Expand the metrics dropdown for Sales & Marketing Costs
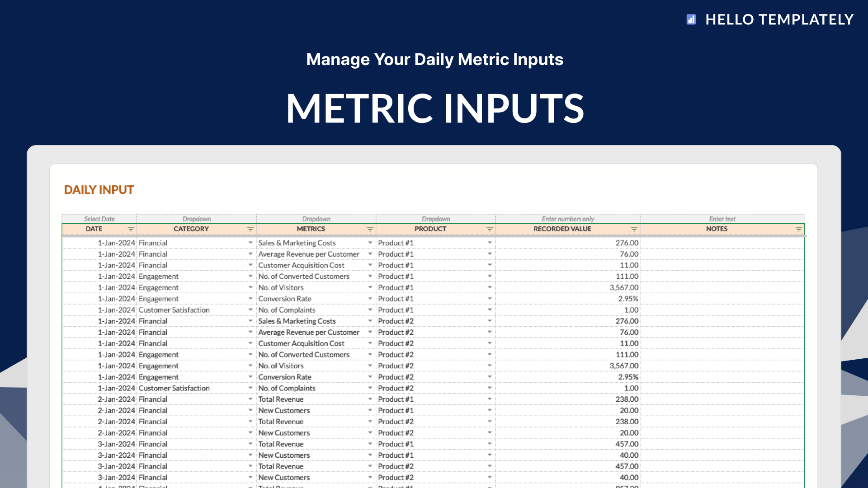This screenshot has width=868, height=488. click(370, 243)
